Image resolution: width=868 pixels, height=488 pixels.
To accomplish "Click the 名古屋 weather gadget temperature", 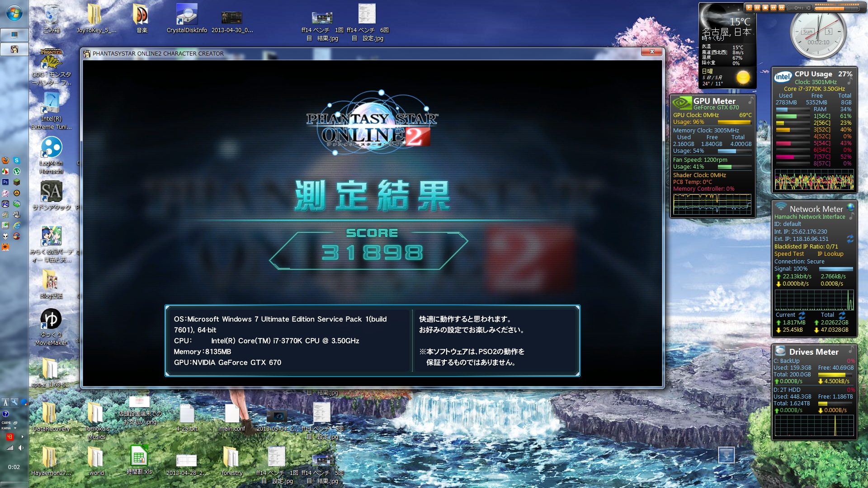I will pyautogui.click(x=740, y=21).
